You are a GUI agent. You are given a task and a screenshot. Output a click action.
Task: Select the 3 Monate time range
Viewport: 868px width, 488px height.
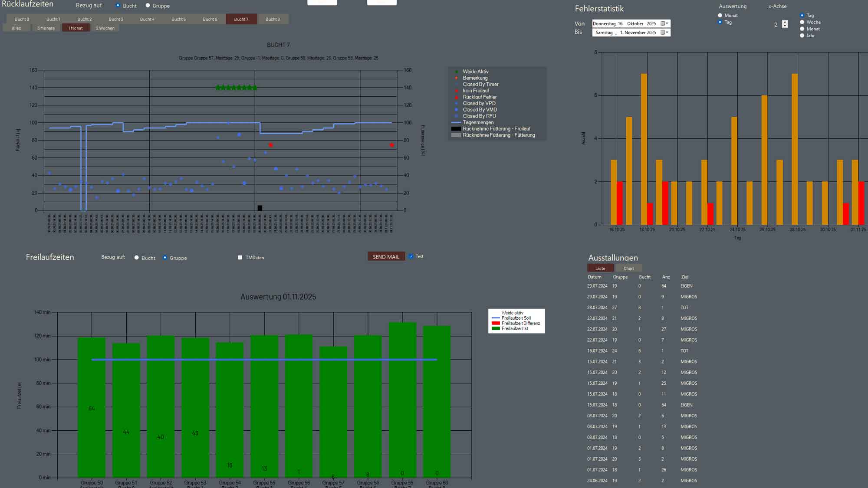point(46,28)
